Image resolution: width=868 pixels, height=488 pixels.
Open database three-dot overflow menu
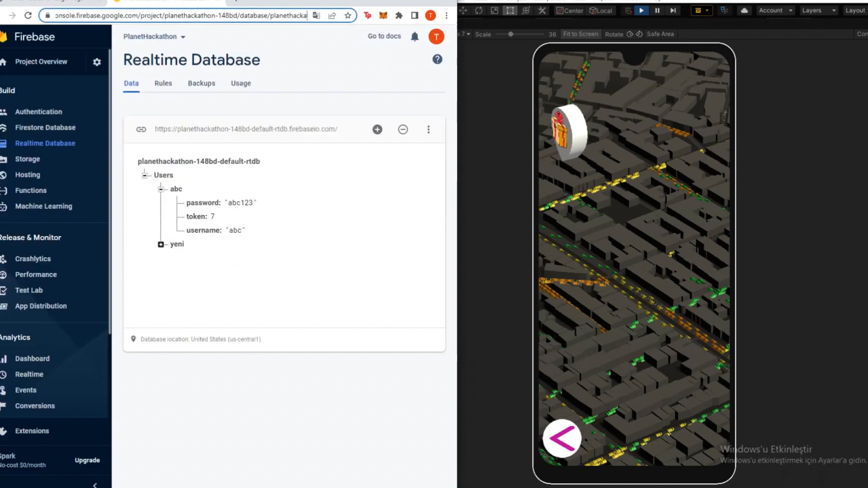click(429, 129)
